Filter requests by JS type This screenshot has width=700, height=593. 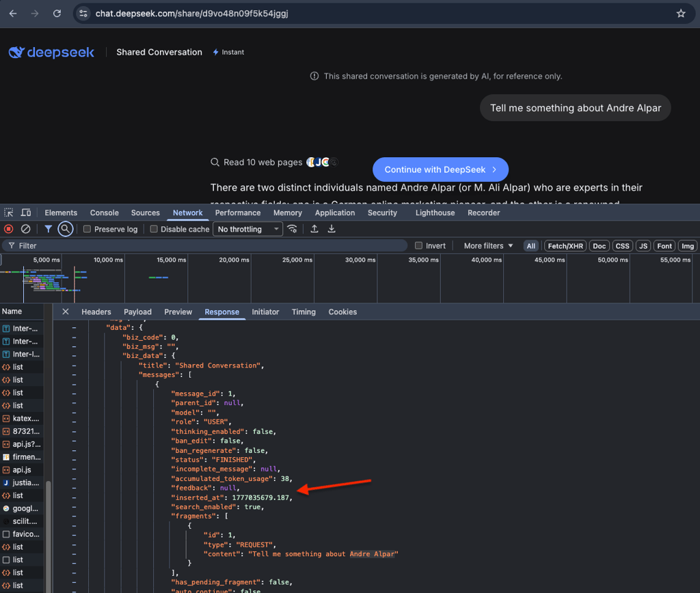[x=643, y=246]
